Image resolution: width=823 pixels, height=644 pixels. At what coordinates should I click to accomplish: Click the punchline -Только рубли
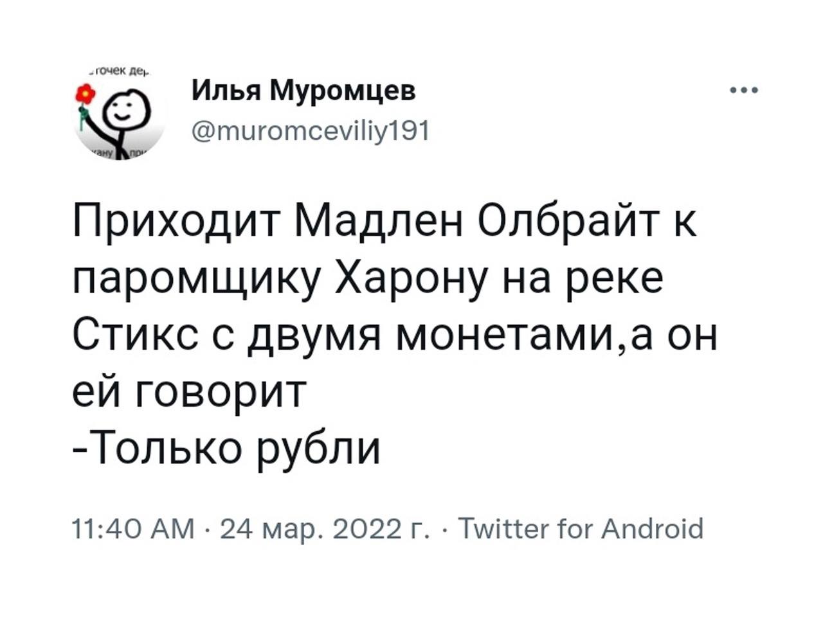[226, 447]
